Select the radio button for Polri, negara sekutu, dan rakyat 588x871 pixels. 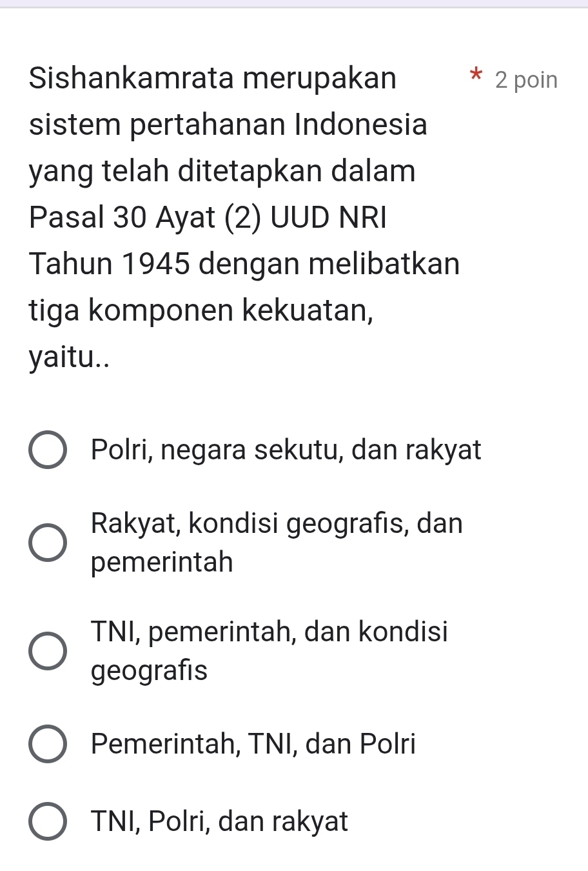[x=47, y=450]
